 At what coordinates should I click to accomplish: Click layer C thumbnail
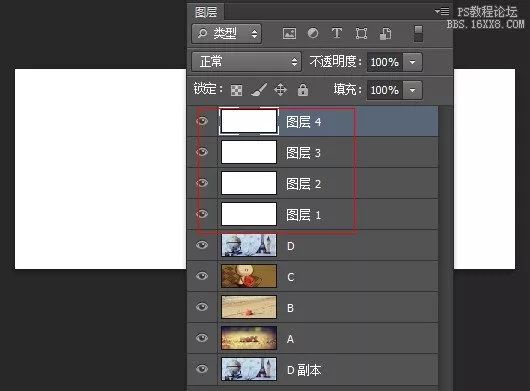pos(249,276)
